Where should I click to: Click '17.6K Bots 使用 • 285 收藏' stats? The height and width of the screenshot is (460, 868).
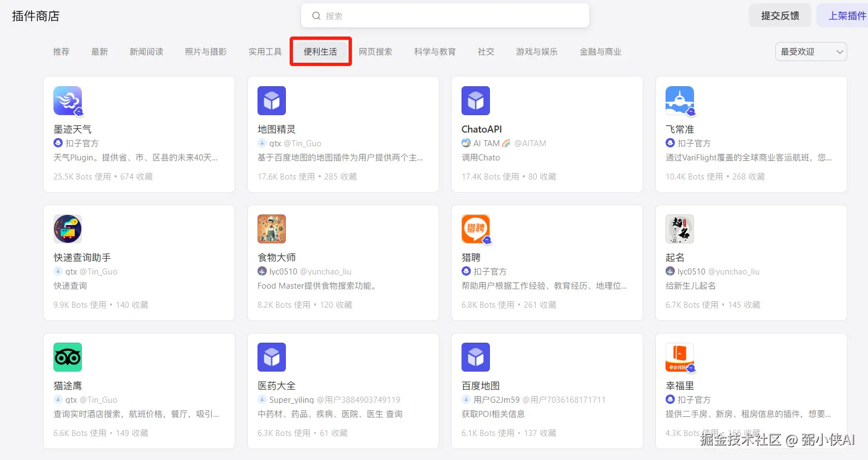307,177
